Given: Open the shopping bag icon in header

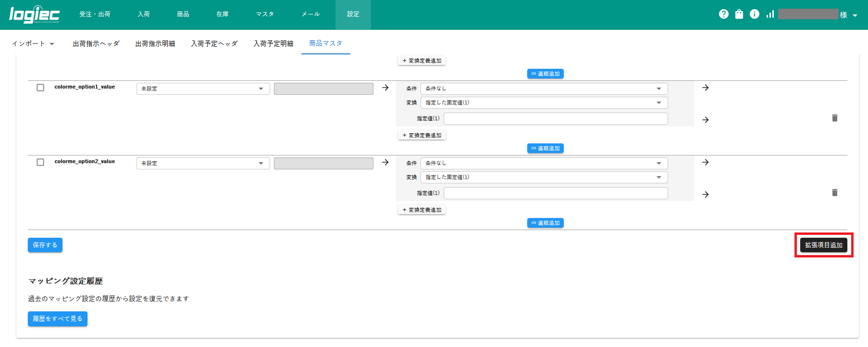Looking at the screenshot, I should pyautogui.click(x=739, y=14).
